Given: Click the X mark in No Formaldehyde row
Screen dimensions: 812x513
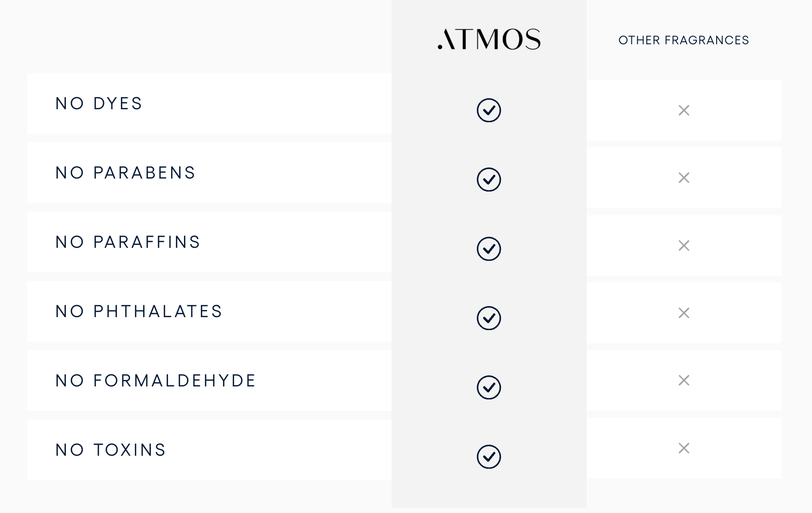Looking at the screenshot, I should coord(684,380).
